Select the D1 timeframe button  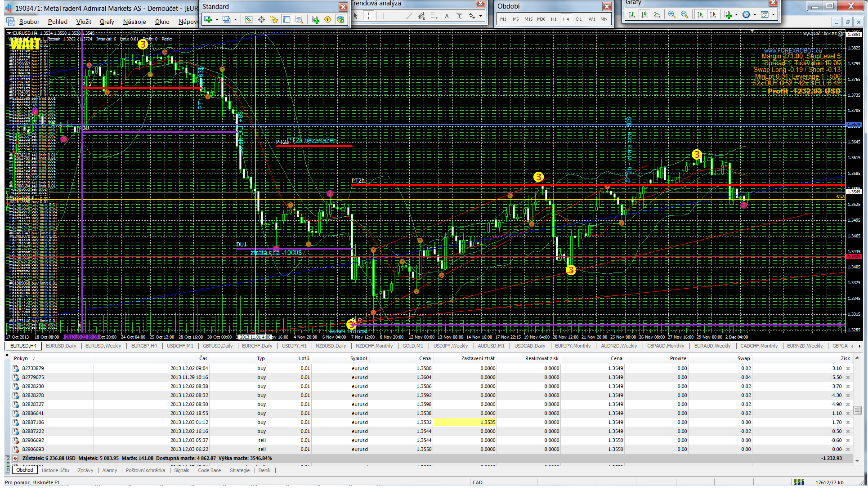pyautogui.click(x=579, y=19)
